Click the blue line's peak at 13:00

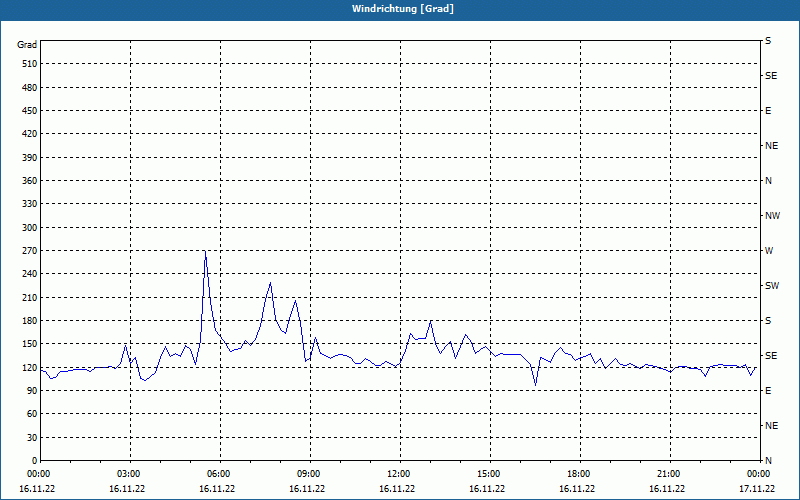[x=431, y=321]
